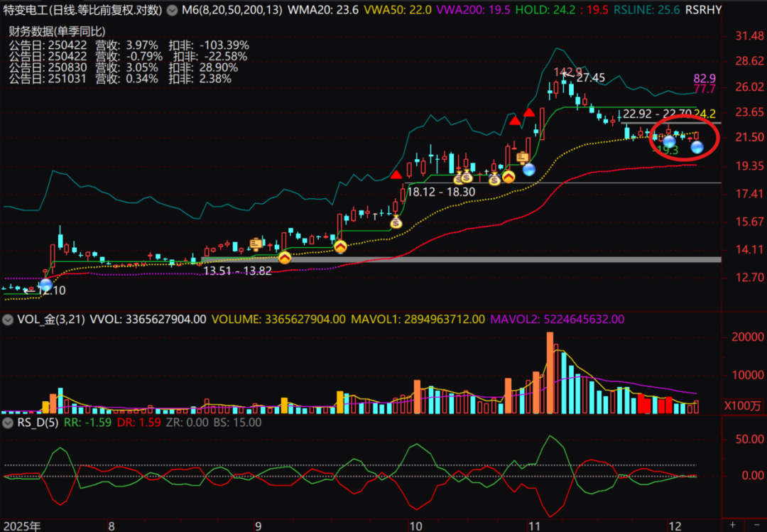
Task: Click the red triangle above 18.12 - 18.30 label
Action: coord(396,175)
